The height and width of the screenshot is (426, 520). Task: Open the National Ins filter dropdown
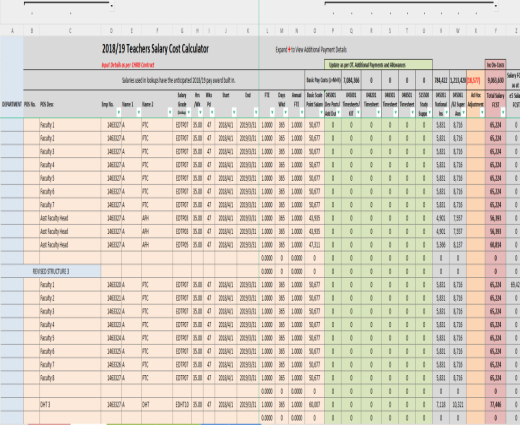(446, 112)
